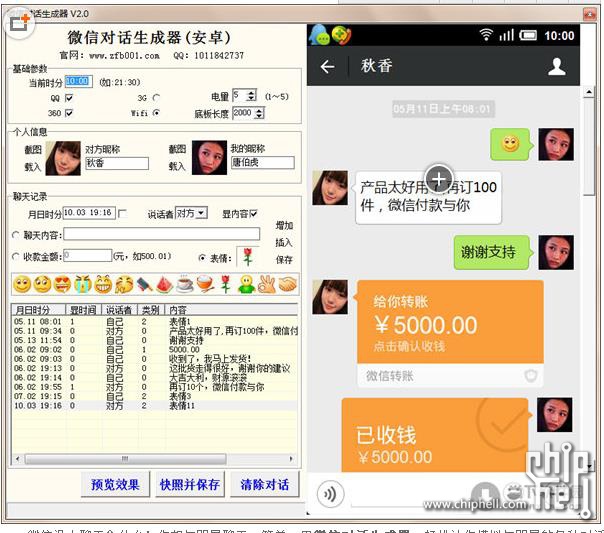
Task: Open the contact profile icon in chat header
Action: pos(557,67)
